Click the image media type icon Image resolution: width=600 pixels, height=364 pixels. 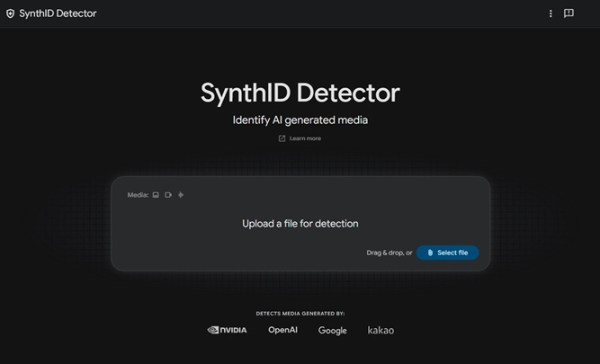156,195
